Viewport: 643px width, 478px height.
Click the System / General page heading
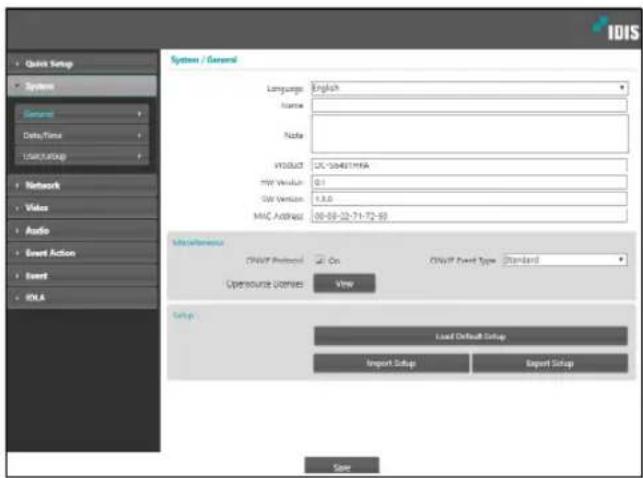tap(204, 60)
